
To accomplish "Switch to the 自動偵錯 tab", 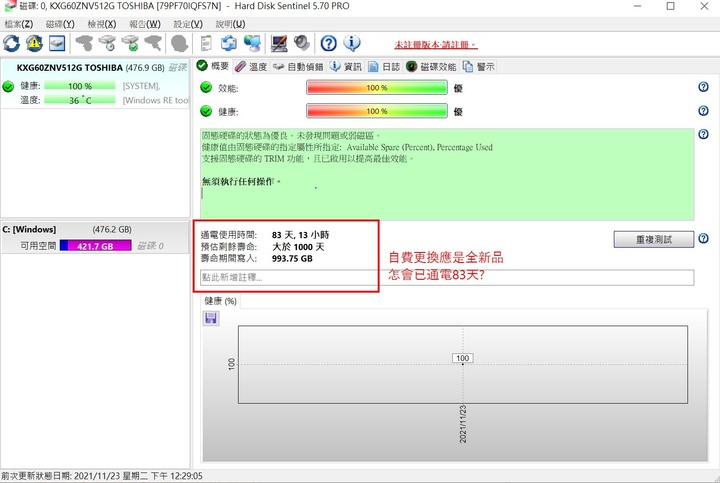I will [x=298, y=67].
